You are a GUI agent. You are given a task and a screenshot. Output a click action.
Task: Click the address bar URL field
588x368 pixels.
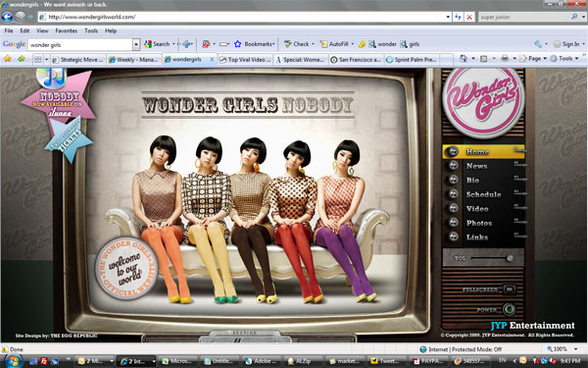244,17
